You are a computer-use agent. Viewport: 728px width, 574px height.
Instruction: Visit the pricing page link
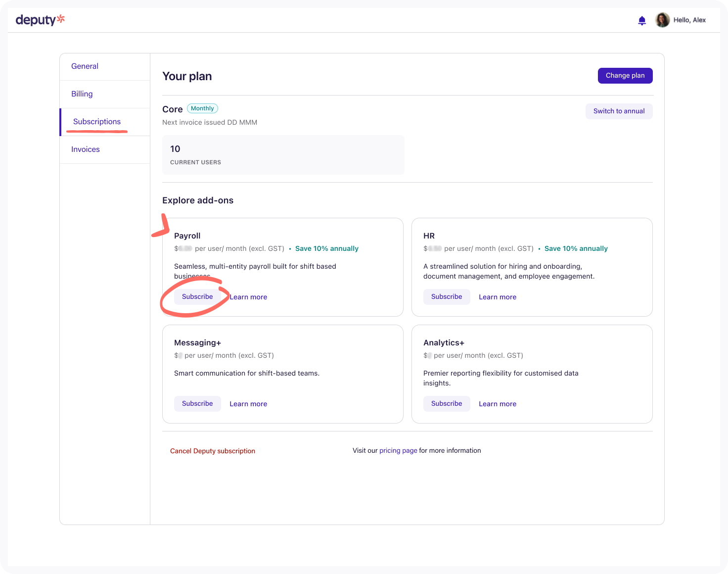(x=398, y=451)
